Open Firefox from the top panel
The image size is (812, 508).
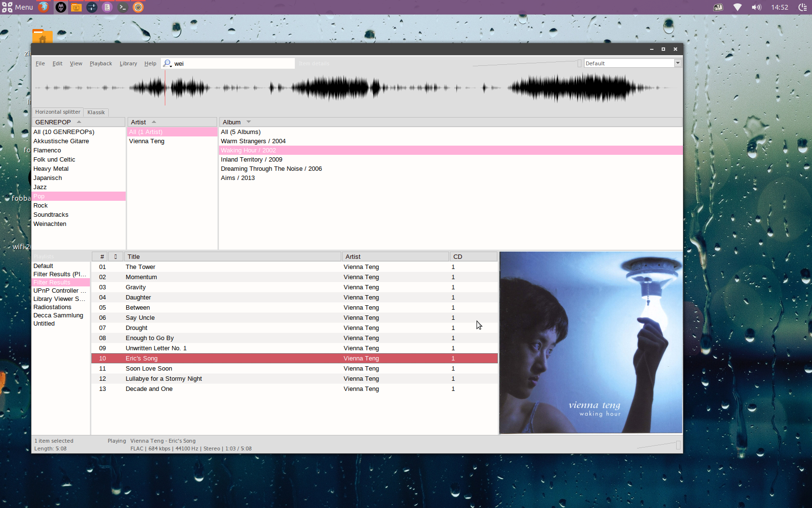point(43,7)
